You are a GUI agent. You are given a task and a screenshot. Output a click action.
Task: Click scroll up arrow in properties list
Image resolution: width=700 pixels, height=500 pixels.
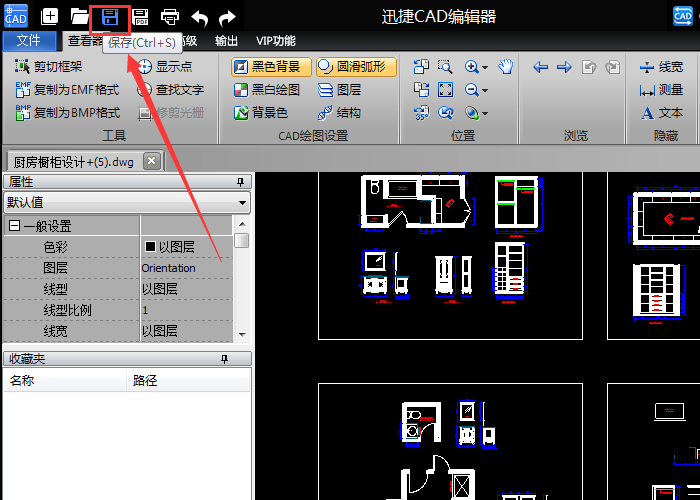click(242, 224)
